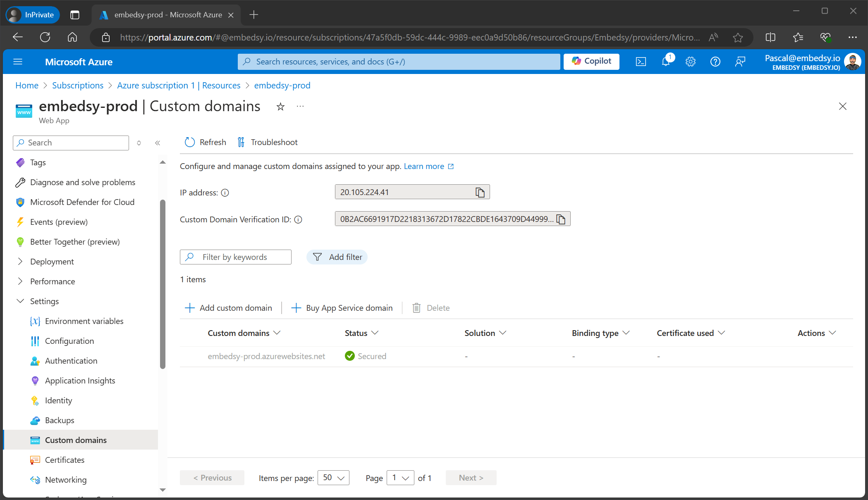Click Add custom domain
This screenshot has height=500, width=868.
(x=228, y=308)
